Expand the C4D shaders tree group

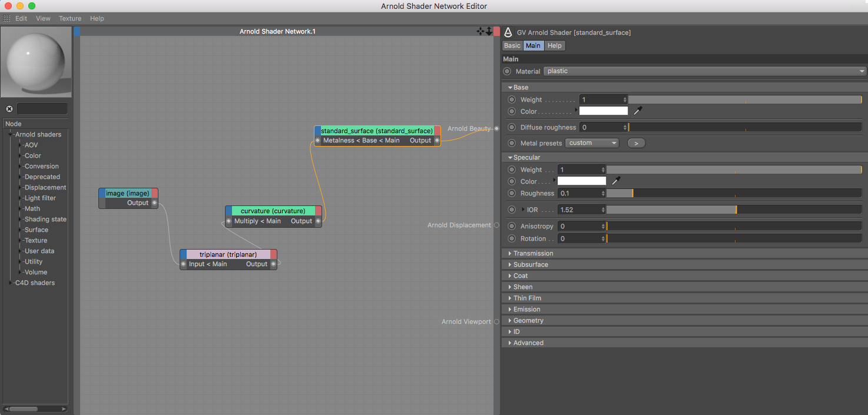(x=11, y=283)
